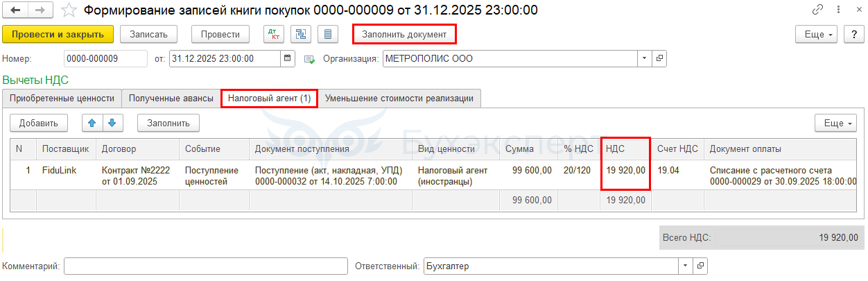Click Вид ценности column header
This screenshot has width=868, height=281.
click(x=455, y=148)
